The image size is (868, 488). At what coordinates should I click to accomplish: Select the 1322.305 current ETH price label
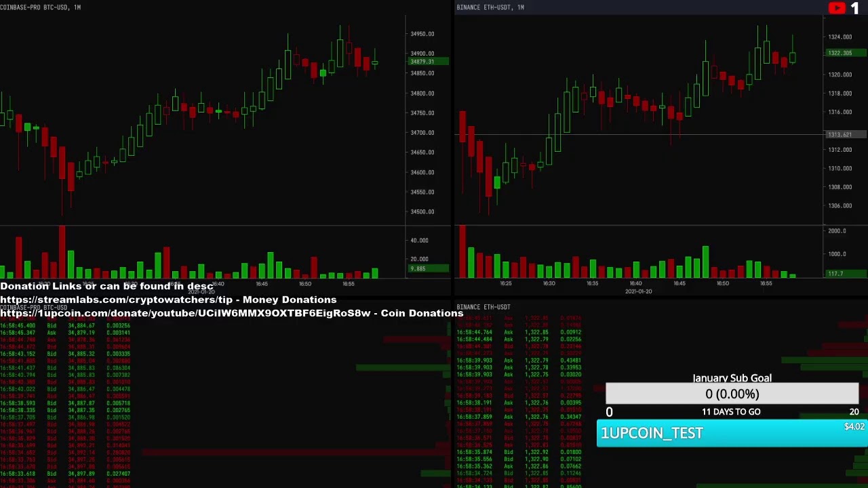[x=845, y=53]
